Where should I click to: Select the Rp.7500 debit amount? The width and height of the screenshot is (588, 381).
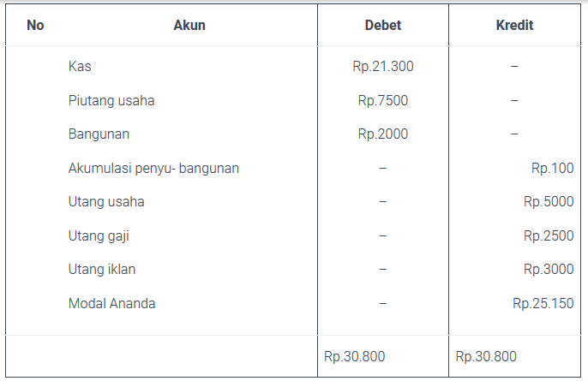coord(382,100)
